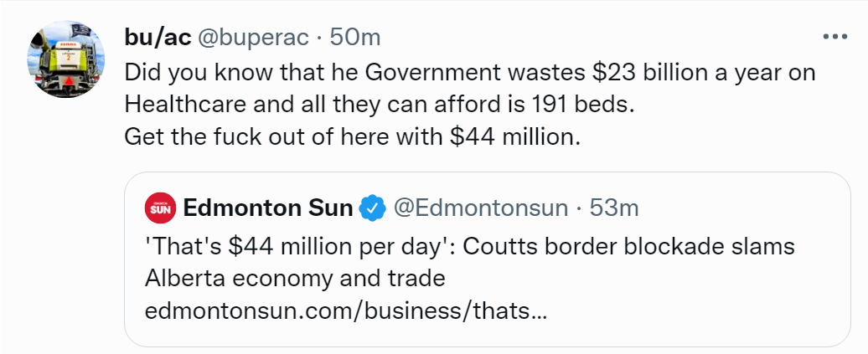Click "Coutts border blockade slams" in quoted tweet

(629, 246)
